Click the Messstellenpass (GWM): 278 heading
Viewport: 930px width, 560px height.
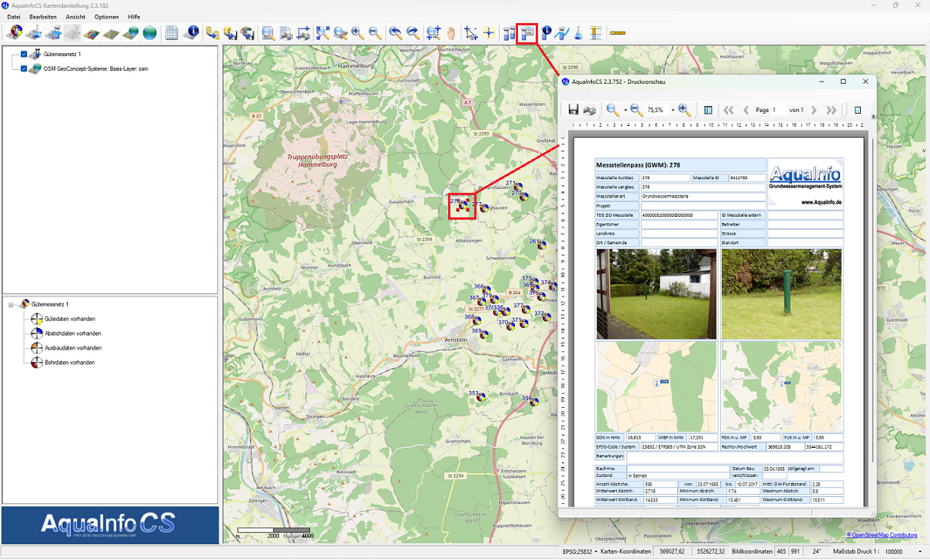click(x=639, y=164)
